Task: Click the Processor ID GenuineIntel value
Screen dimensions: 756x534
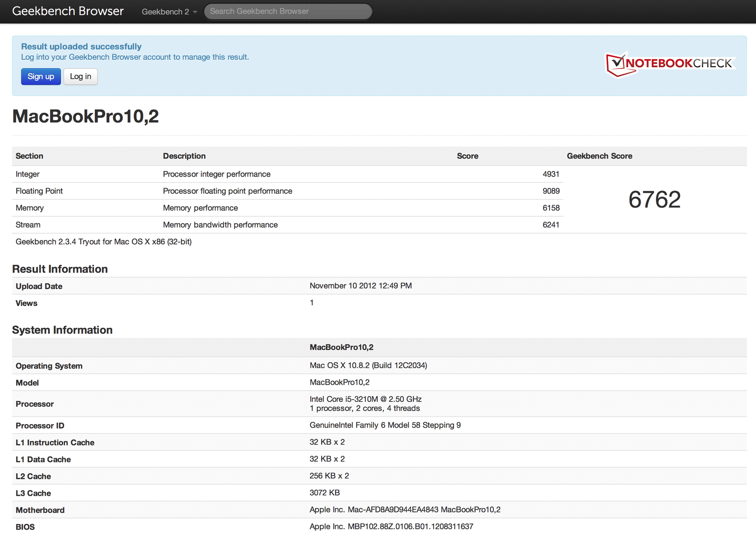Action: [385, 425]
